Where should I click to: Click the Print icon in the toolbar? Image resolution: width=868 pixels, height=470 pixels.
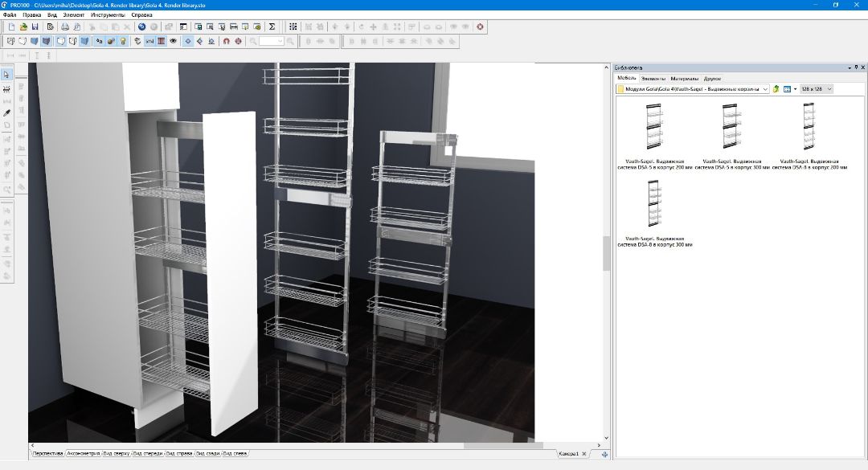(x=65, y=27)
